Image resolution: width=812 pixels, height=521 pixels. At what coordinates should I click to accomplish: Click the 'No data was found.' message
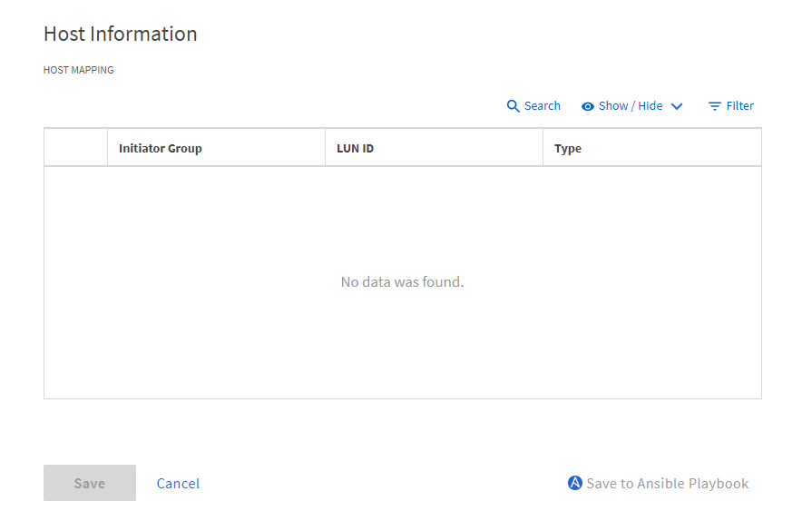[402, 282]
